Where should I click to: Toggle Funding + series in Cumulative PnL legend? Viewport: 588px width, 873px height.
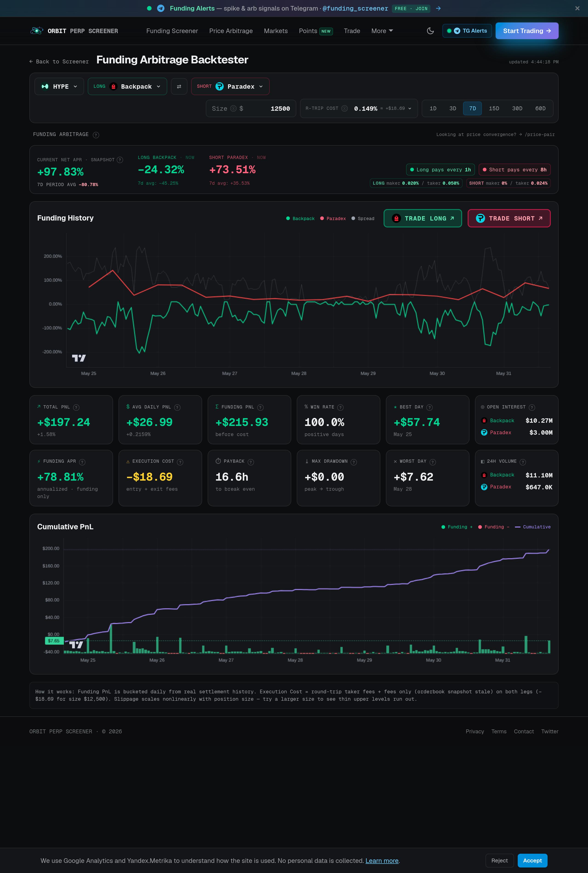457,527
